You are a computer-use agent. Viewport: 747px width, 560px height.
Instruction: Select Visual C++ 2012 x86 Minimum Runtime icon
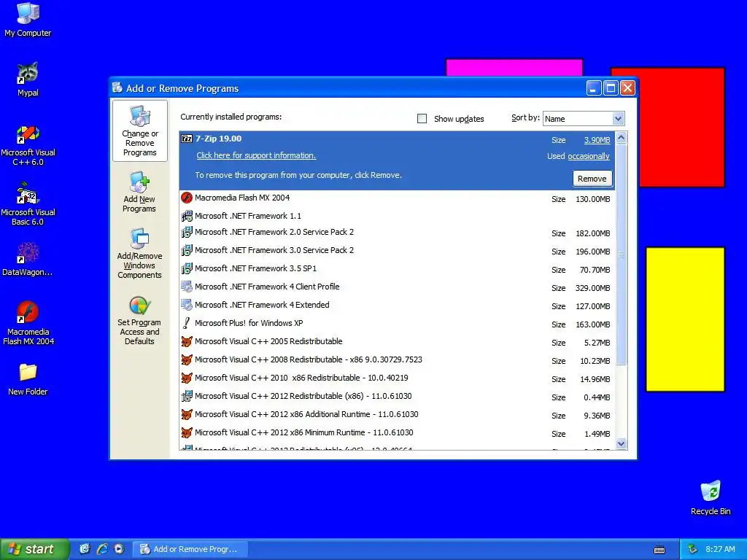(187, 432)
